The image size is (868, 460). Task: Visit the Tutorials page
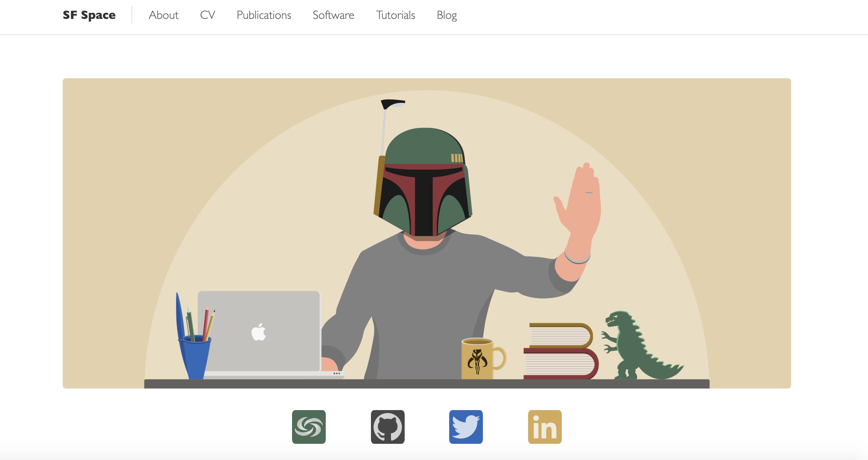pos(395,15)
